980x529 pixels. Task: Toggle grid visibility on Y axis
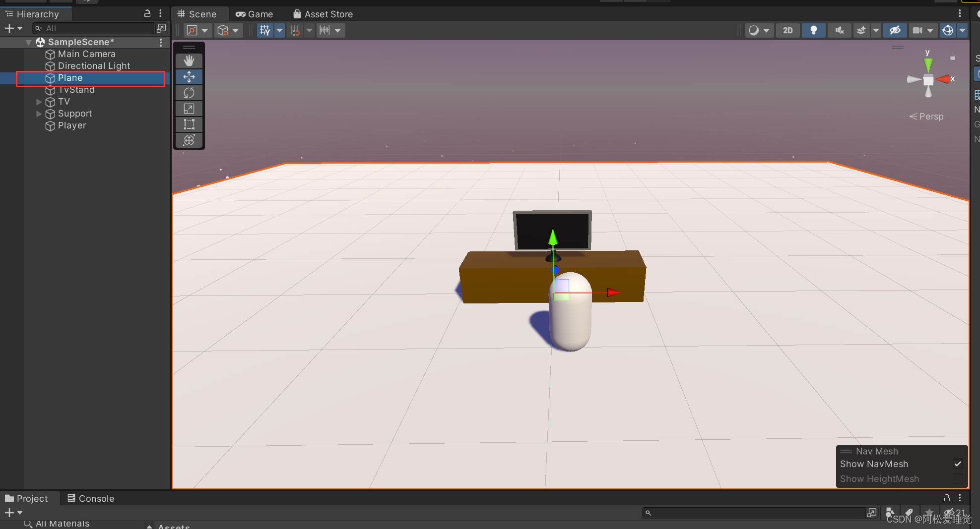coord(265,30)
